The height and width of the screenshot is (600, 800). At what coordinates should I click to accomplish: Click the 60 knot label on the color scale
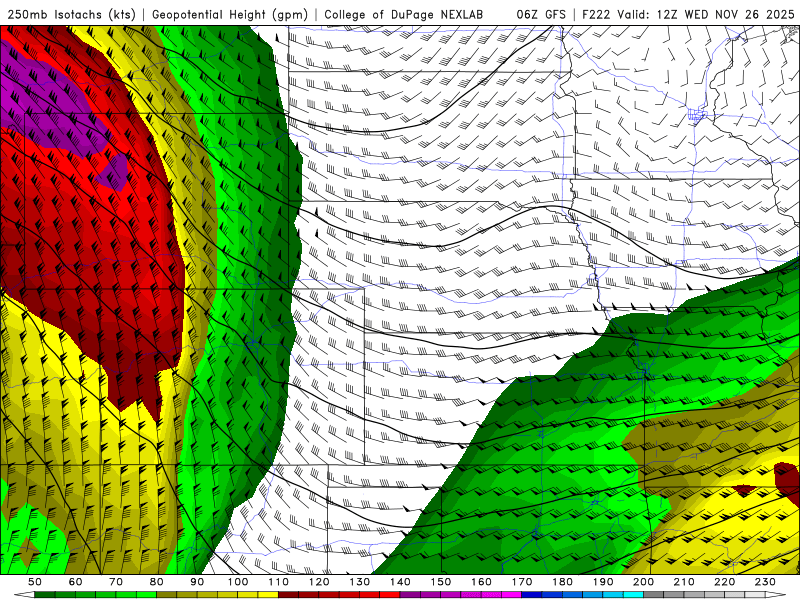pyautogui.click(x=76, y=582)
